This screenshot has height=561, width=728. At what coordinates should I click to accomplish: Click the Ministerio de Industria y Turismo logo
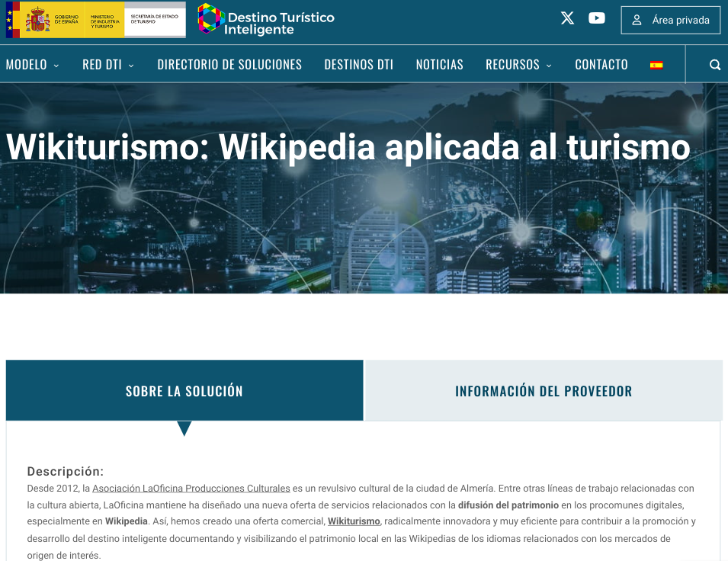[x=104, y=20]
